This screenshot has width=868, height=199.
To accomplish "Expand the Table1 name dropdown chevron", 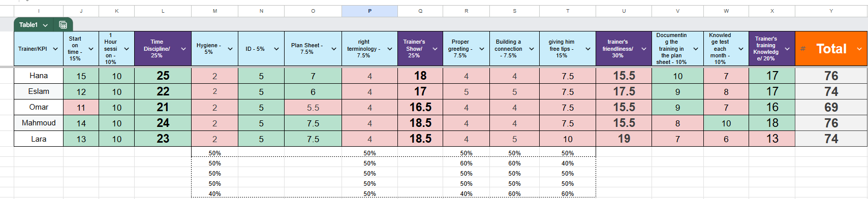I will [45, 25].
